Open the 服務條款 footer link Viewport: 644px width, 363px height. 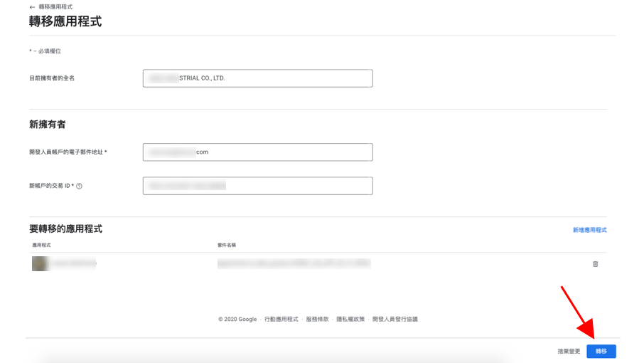click(317, 320)
